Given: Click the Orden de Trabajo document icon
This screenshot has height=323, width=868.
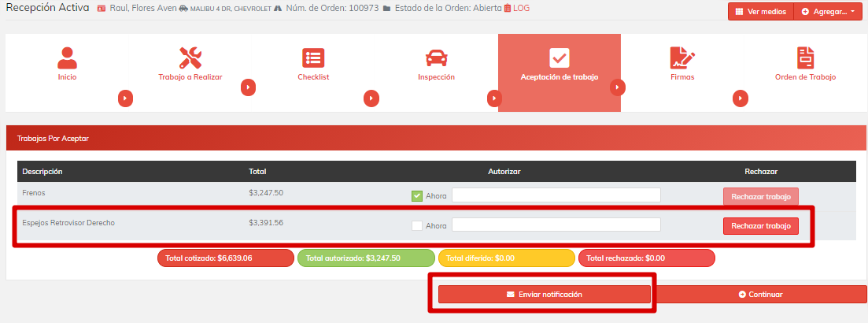Looking at the screenshot, I should 805,58.
